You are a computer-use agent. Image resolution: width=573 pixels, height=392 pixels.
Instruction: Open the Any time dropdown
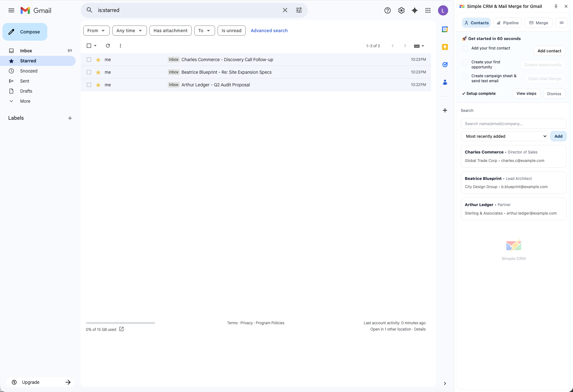tap(129, 30)
